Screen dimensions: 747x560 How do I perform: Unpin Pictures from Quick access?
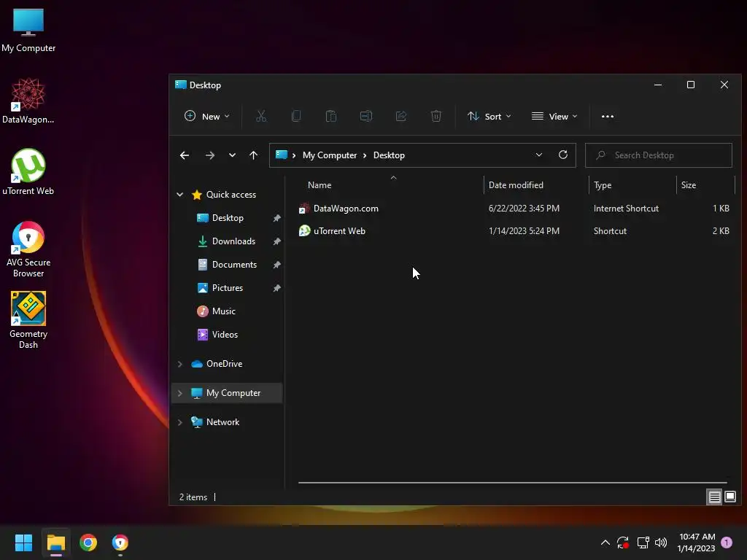click(x=276, y=288)
